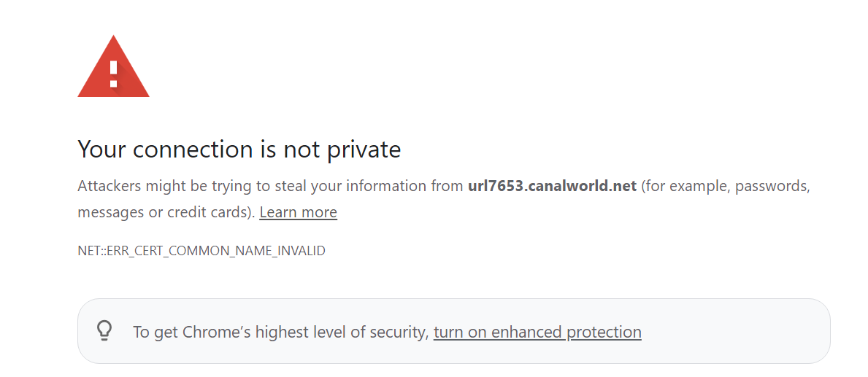Open the Learn more link
The height and width of the screenshot is (377, 868).
(298, 212)
